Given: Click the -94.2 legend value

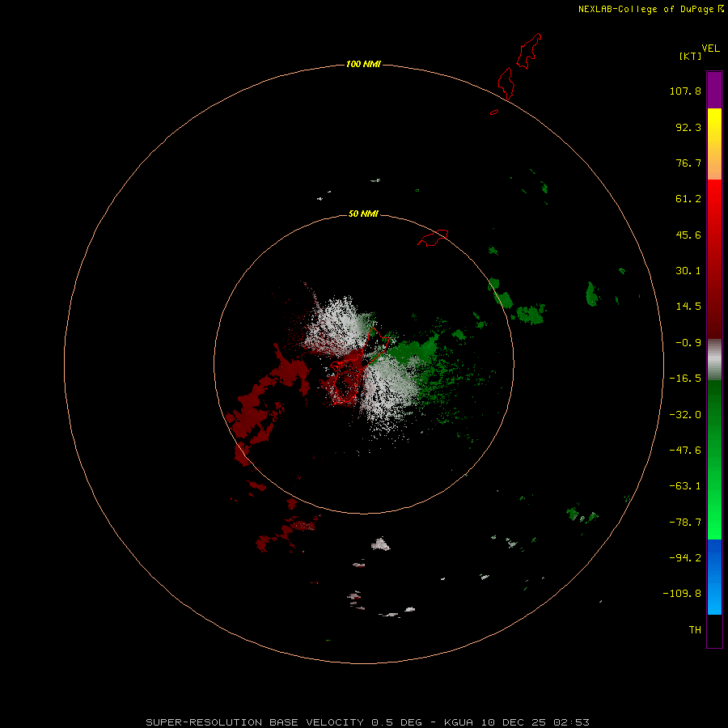Looking at the screenshot, I should (x=685, y=557).
